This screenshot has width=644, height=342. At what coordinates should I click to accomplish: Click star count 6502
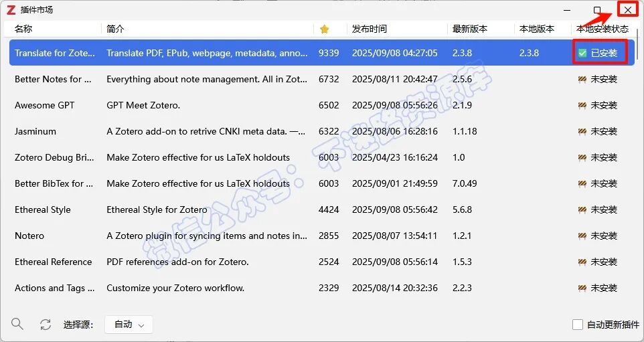[x=329, y=106]
